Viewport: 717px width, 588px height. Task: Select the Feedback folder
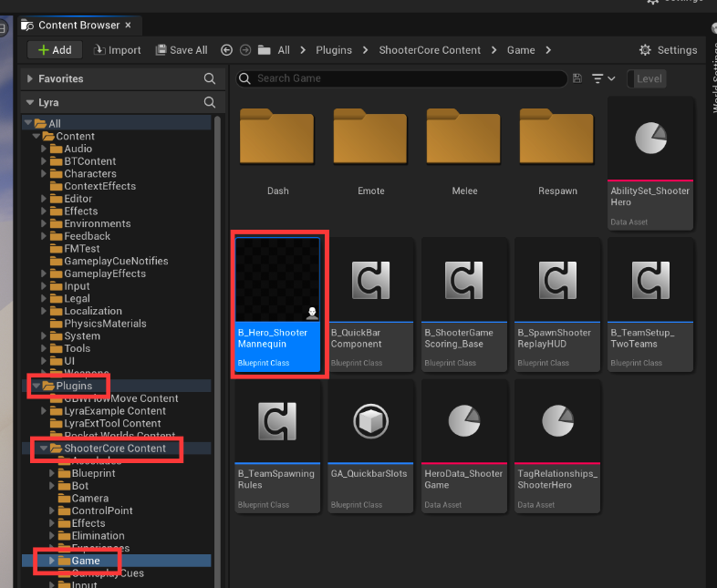tap(87, 236)
